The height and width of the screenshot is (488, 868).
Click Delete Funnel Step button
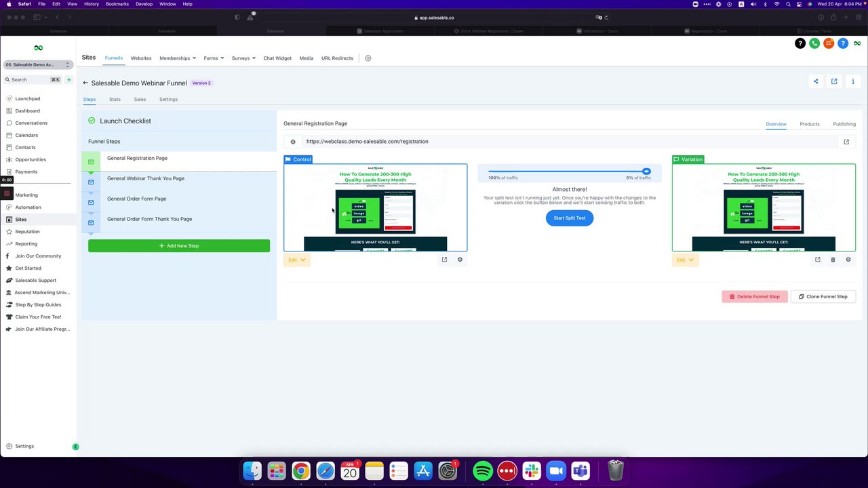[755, 297]
